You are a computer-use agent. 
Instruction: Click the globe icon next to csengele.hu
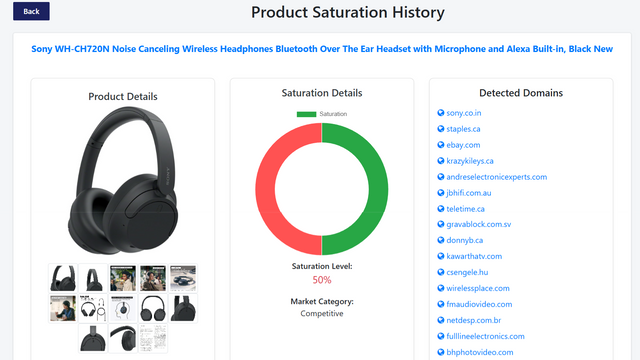(440, 272)
